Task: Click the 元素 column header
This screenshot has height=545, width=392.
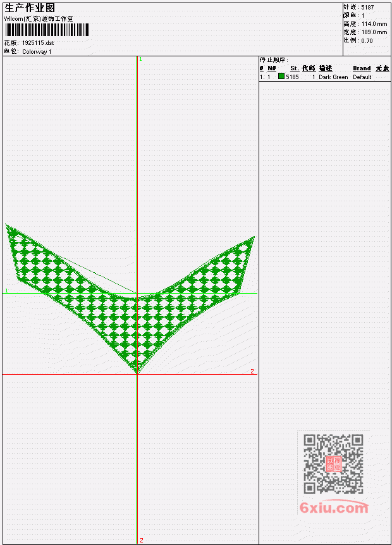Action: (383, 68)
